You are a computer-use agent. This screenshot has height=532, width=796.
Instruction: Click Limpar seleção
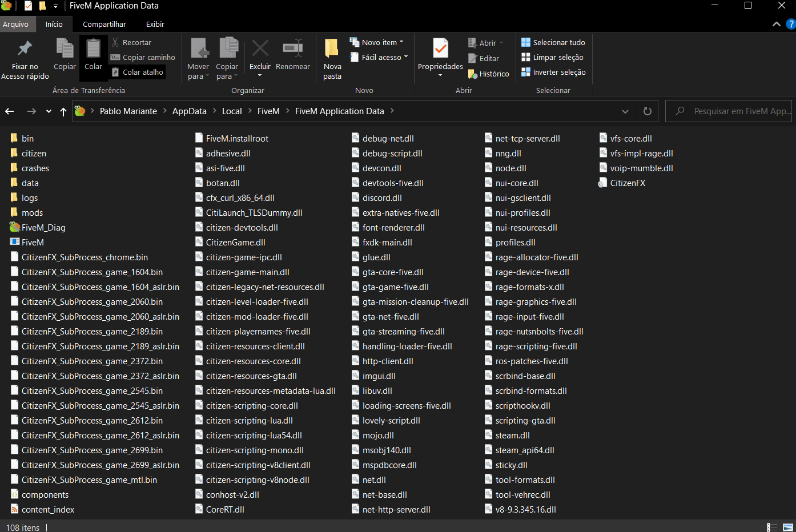[552, 57]
